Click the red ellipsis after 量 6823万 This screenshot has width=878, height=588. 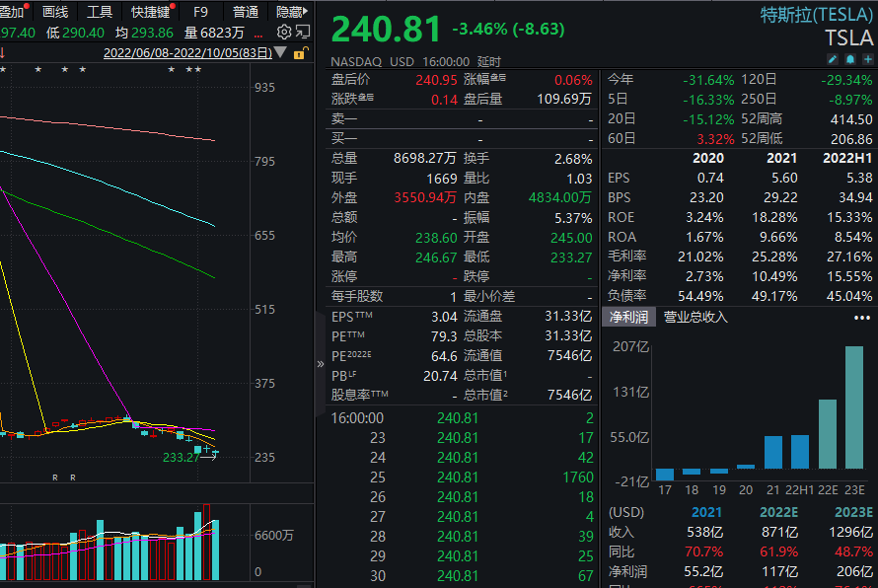click(x=258, y=35)
